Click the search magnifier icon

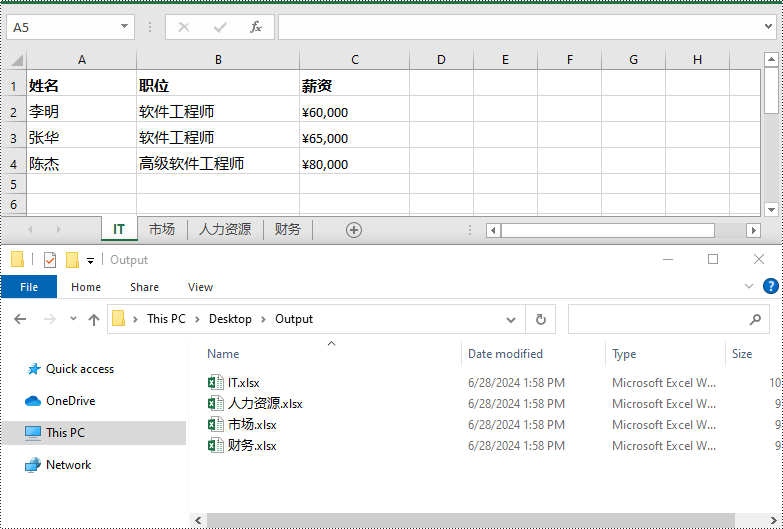tap(756, 319)
